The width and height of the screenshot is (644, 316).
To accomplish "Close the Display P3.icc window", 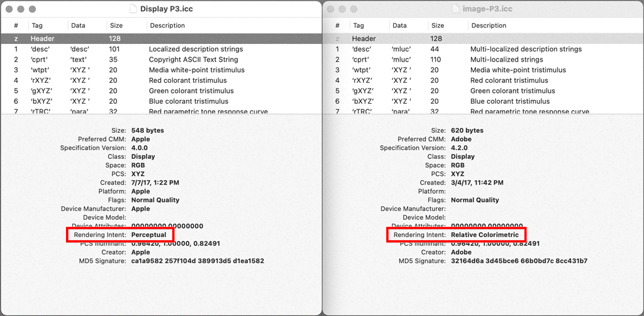I will pyautogui.click(x=9, y=9).
